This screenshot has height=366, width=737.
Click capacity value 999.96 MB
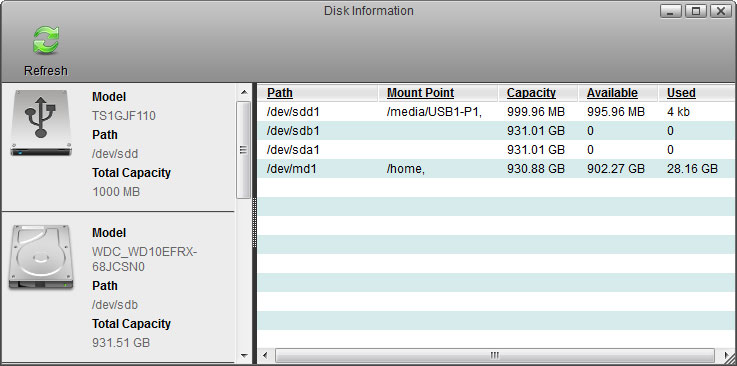tap(536, 112)
